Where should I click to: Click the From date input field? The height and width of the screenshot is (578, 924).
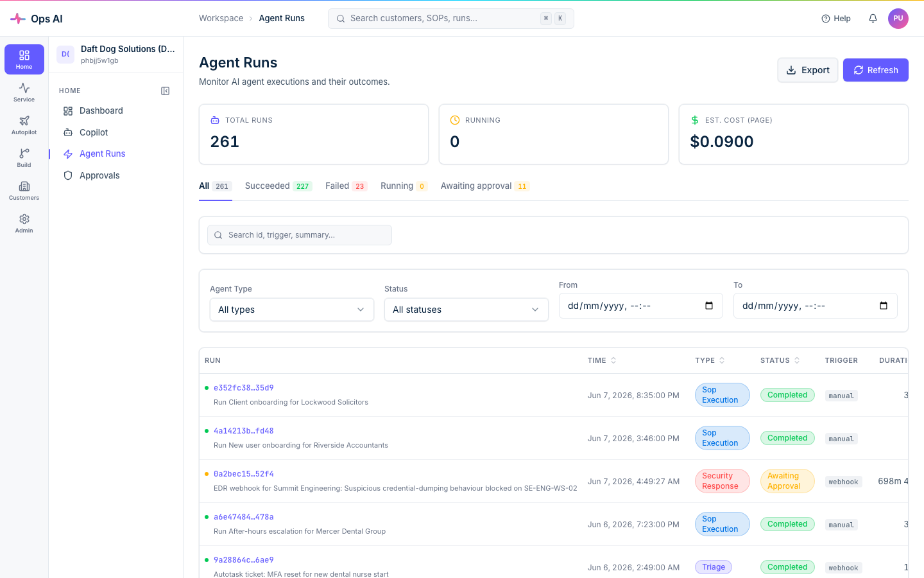[x=641, y=306]
